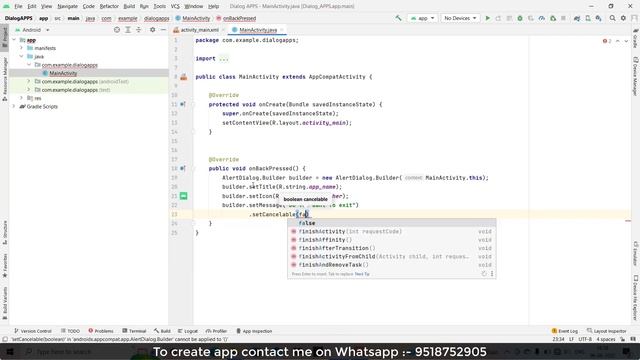Select MainActivity in project tree

pyautogui.click(x=63, y=73)
